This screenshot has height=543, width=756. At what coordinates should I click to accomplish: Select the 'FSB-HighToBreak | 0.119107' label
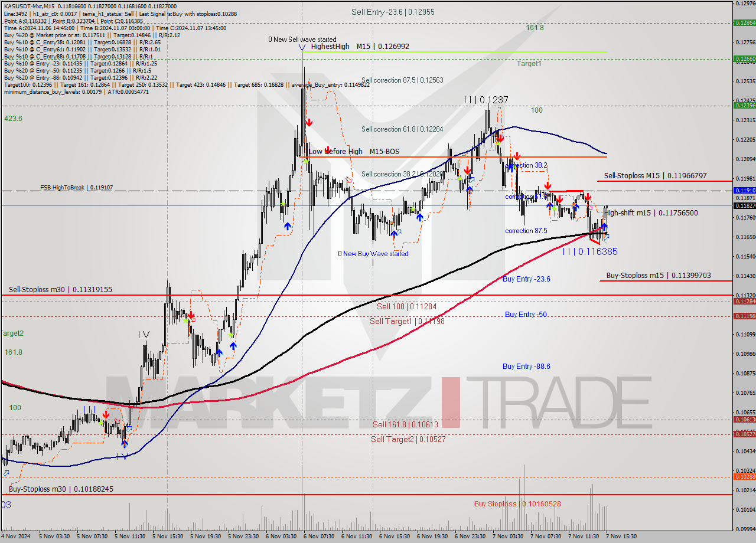pyautogui.click(x=76, y=188)
